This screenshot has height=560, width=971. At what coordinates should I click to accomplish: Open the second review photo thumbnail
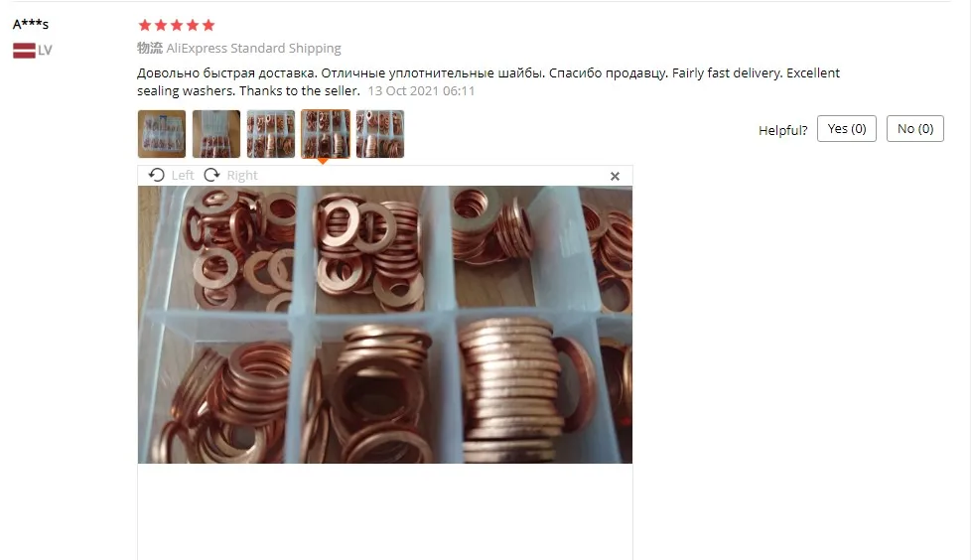coord(216,134)
